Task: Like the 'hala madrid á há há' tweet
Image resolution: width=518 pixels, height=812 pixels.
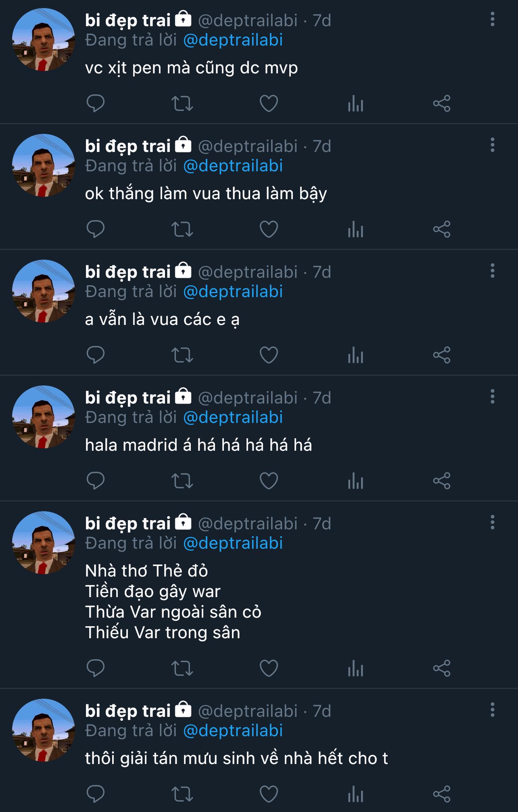Action: pyautogui.click(x=269, y=481)
